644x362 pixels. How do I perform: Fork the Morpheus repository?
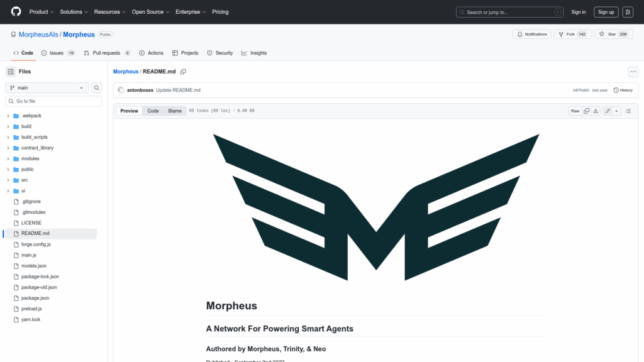pyautogui.click(x=572, y=35)
